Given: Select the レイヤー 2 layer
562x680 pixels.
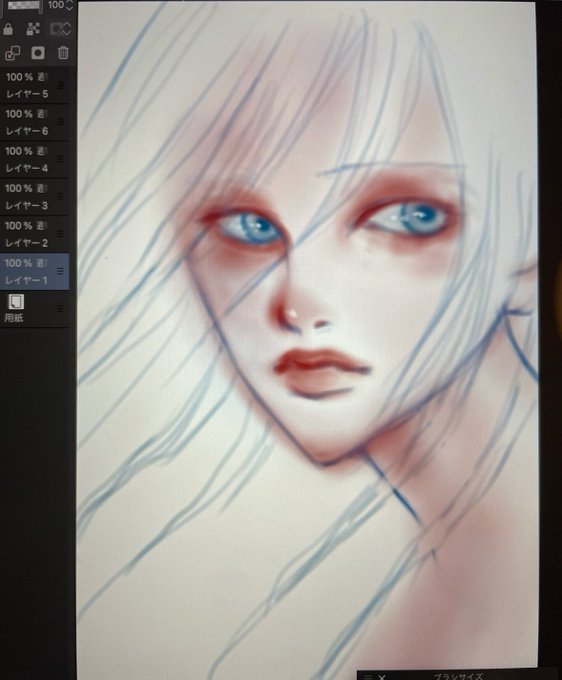Looking at the screenshot, I should (x=34, y=234).
